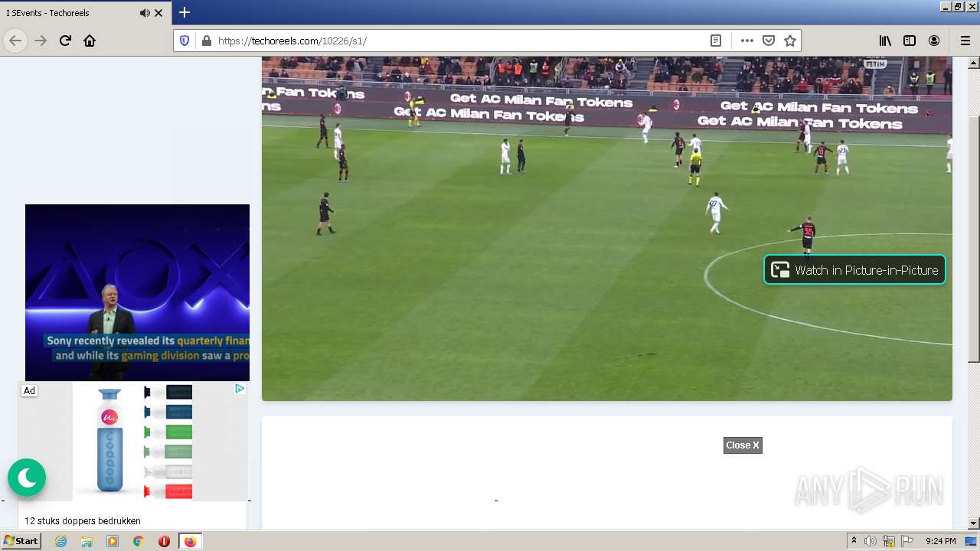The width and height of the screenshot is (980, 551).
Task: Open a new tab with plus button
Action: 185,12
